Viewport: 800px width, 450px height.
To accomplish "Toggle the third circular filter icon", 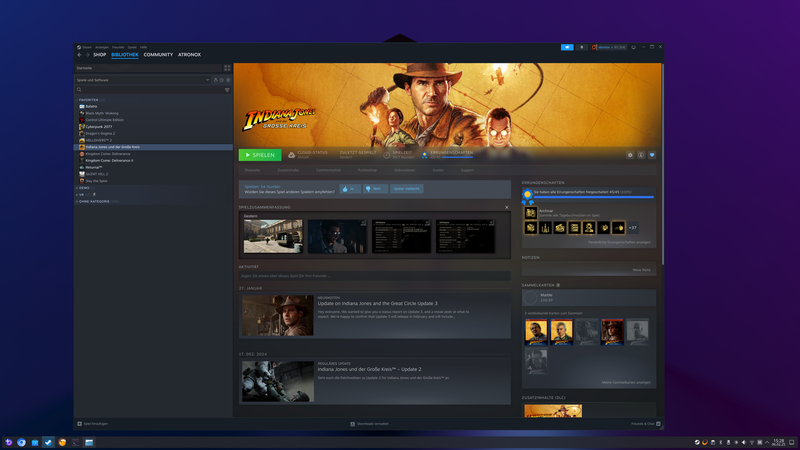I will click(228, 80).
